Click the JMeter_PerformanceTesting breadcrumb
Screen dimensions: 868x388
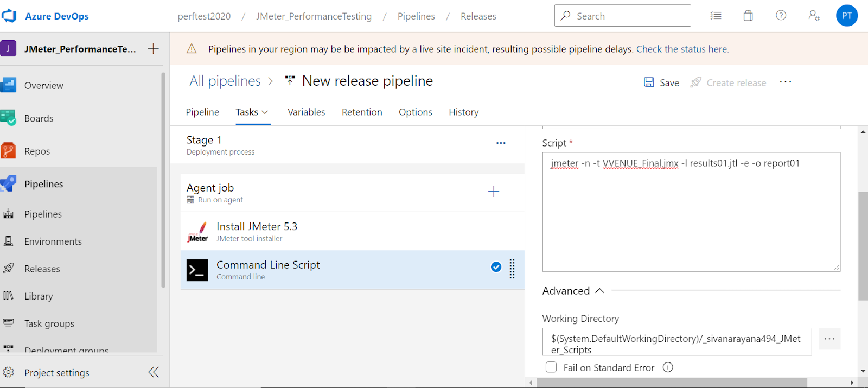click(314, 16)
